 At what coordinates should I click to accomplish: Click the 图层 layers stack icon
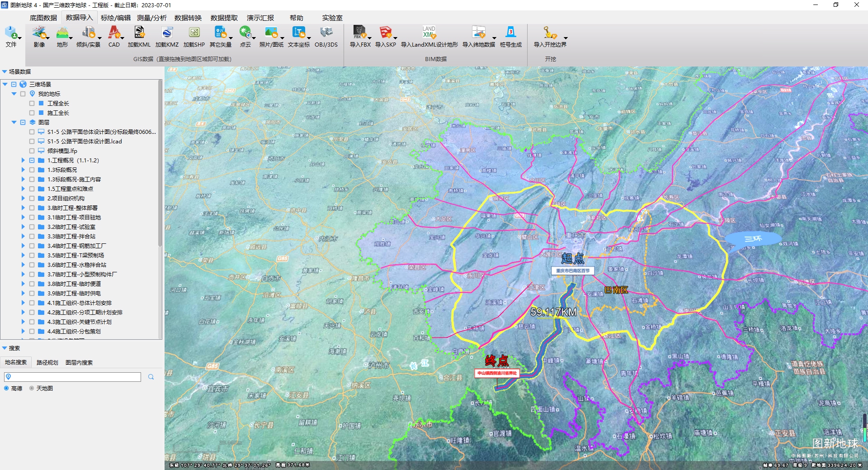click(32, 122)
